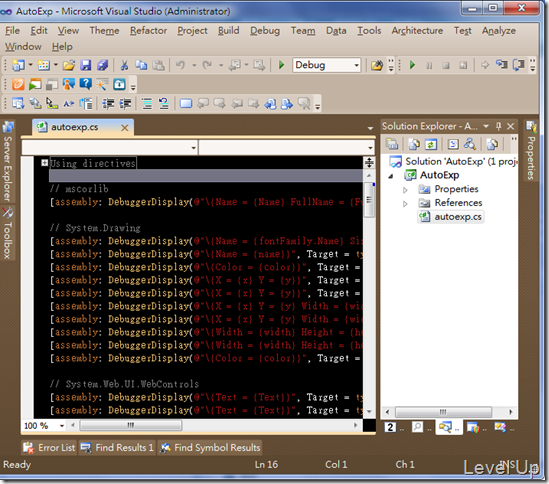Click the New Project toolbar icon
The width and height of the screenshot is (549, 484).
(x=18, y=65)
